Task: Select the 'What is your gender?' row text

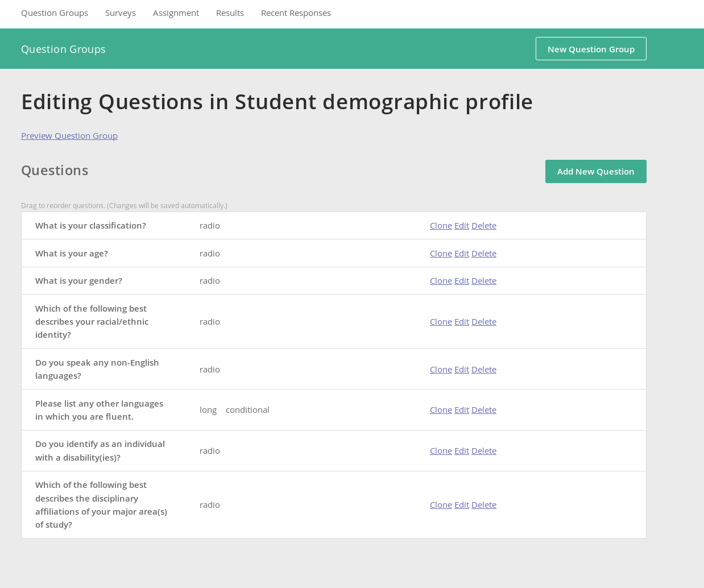Action: tap(78, 280)
